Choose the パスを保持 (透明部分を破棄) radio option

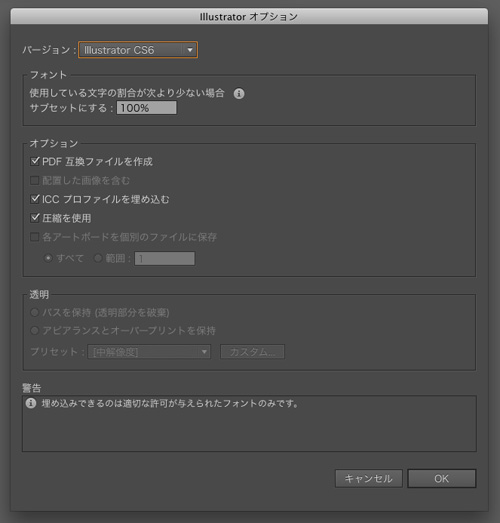point(34,313)
